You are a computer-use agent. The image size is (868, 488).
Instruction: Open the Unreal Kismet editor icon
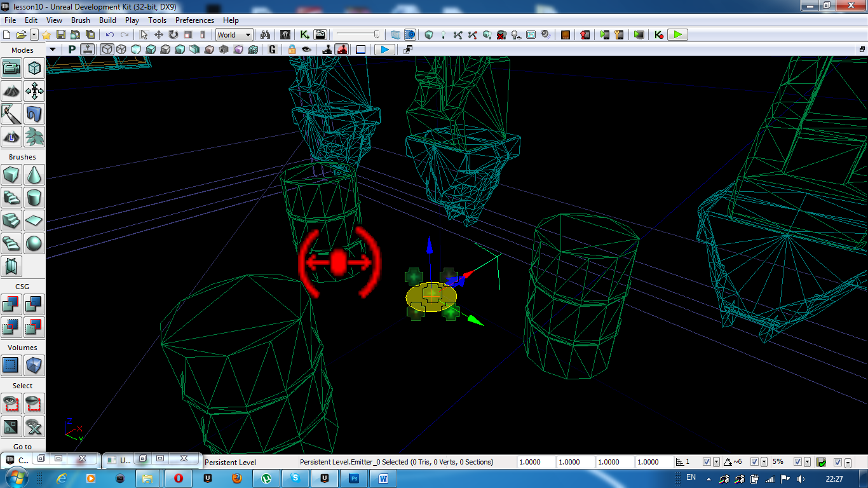tap(305, 35)
